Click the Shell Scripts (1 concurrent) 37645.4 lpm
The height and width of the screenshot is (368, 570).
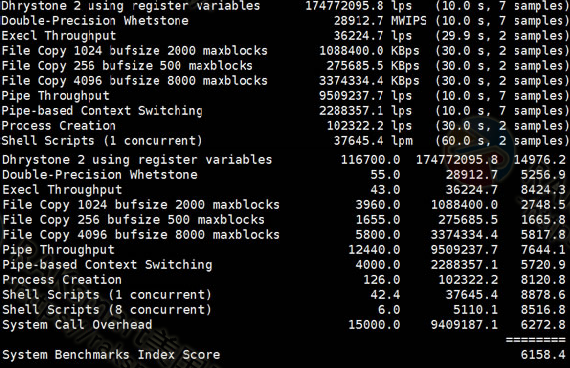point(373,141)
